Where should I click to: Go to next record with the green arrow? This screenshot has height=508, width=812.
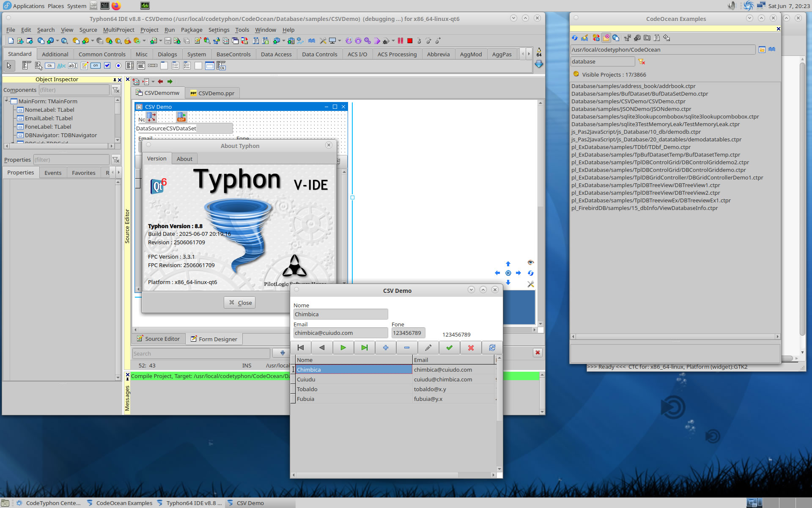click(x=343, y=348)
